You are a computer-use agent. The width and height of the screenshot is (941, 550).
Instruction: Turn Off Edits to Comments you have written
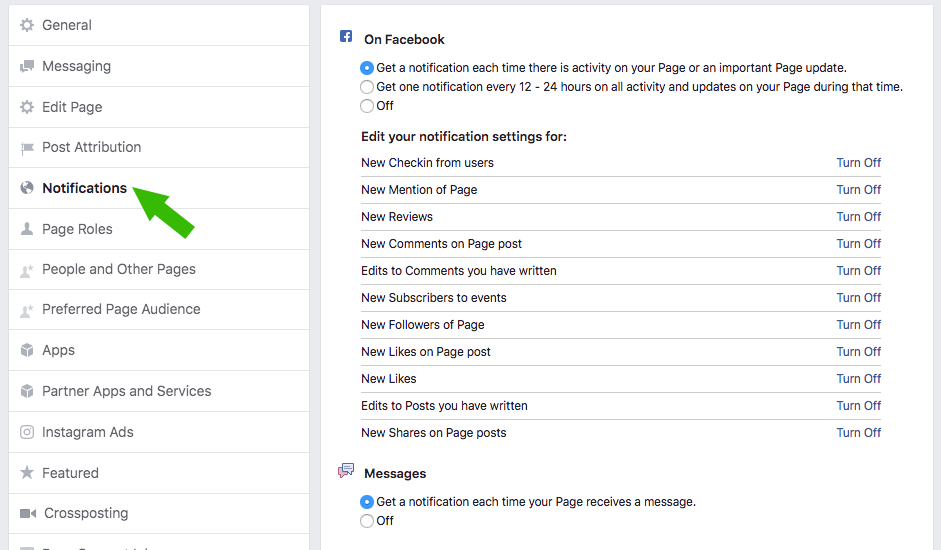858,271
